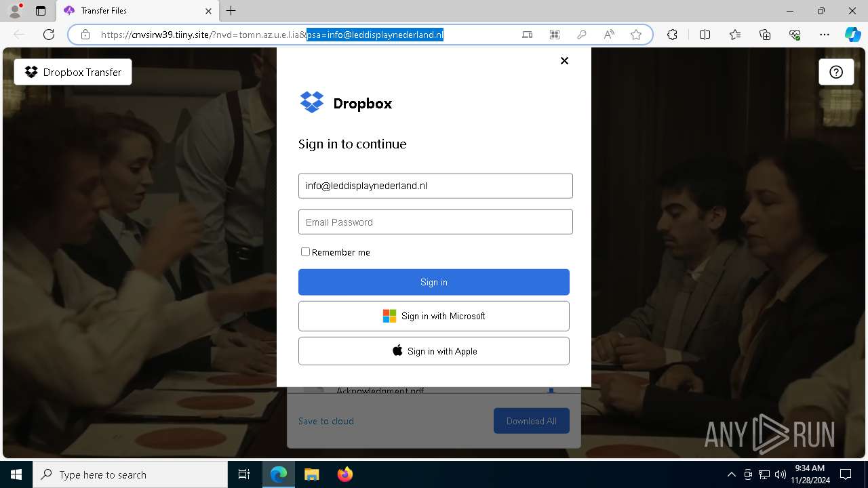Open Task View on the taskbar
This screenshot has height=488, width=868.
[244, 474]
